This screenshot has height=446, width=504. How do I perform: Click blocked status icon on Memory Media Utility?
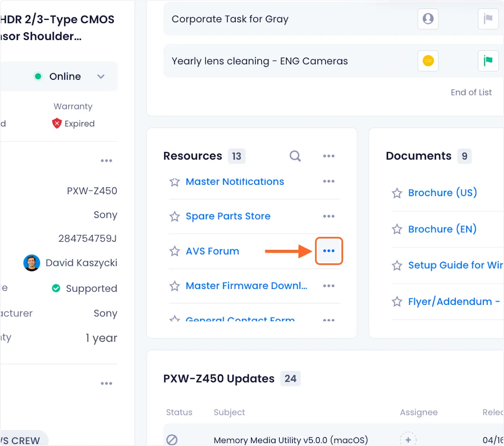(x=172, y=440)
